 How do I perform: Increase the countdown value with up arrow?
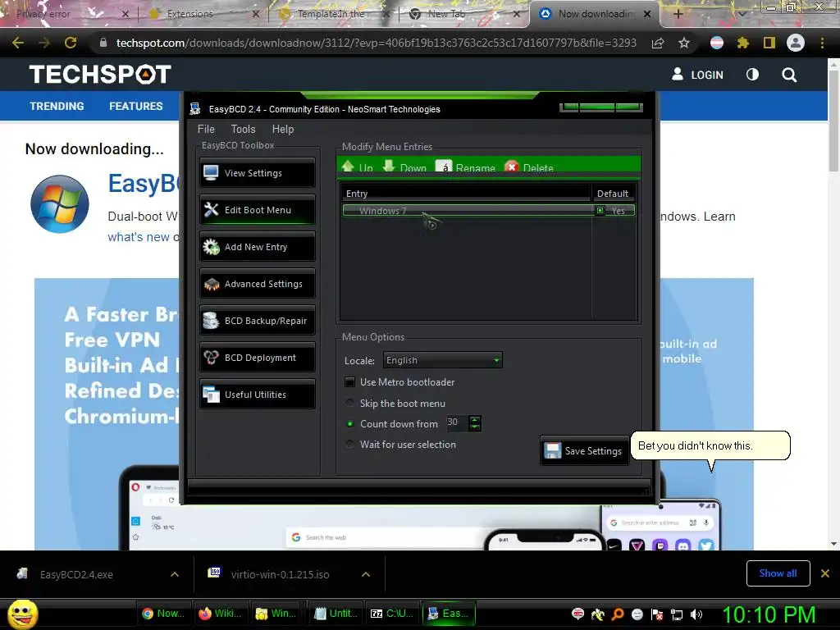pyautogui.click(x=475, y=419)
